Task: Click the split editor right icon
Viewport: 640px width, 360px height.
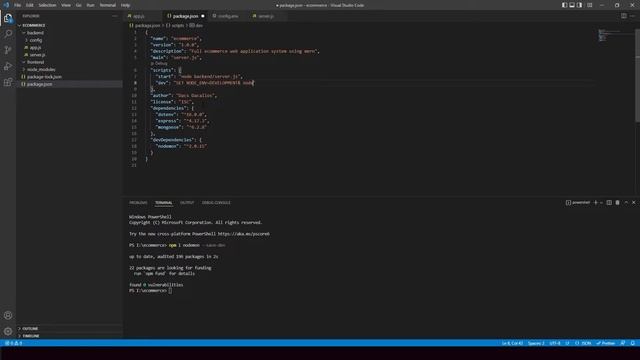Action: [624, 16]
